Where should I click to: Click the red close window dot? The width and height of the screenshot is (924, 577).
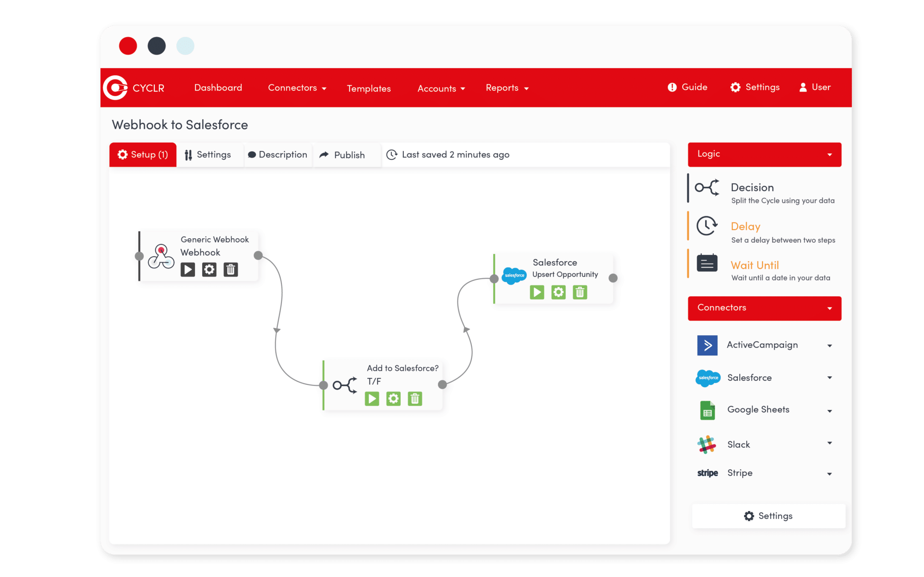click(x=128, y=46)
